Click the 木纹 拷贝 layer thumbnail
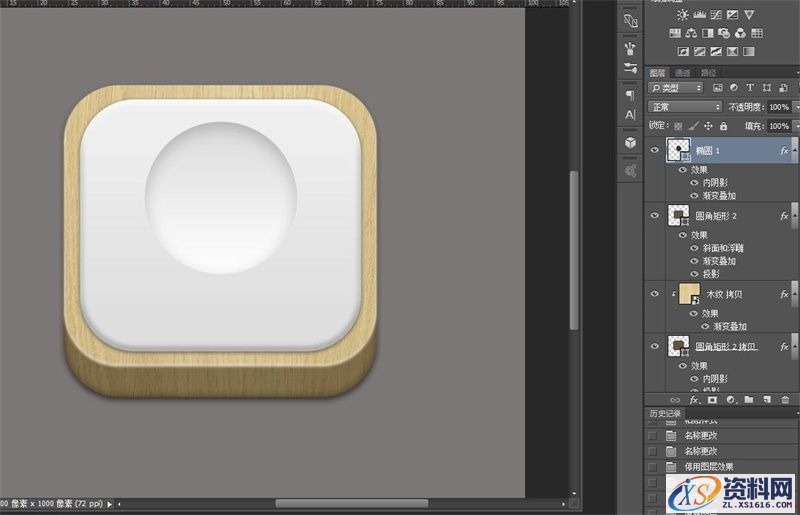The height and width of the screenshot is (515, 800). [688, 294]
